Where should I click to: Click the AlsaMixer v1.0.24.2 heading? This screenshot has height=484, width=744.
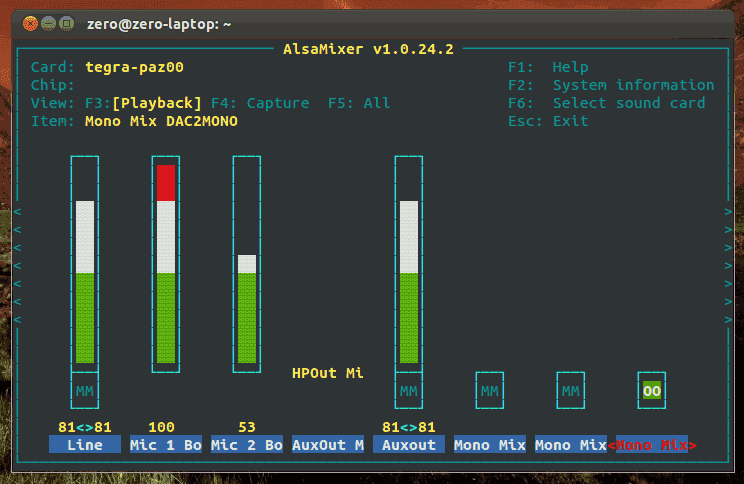coord(368,49)
